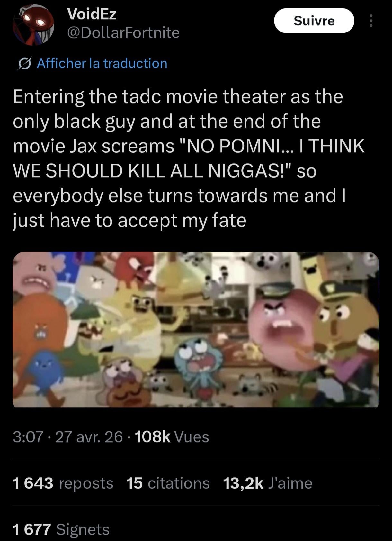Open the 3:07 · 27 avr. 26 timestamp
Viewport: 392px width, 541px height.
coord(68,437)
